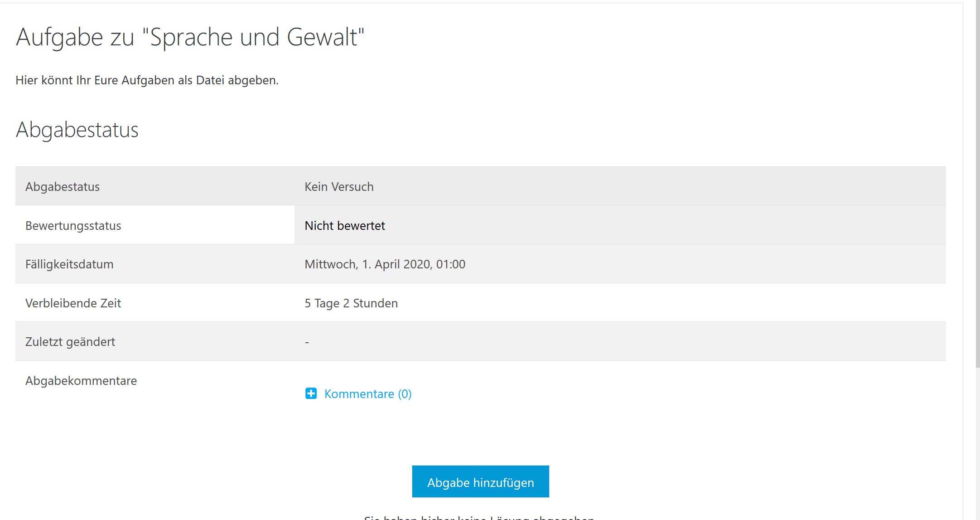Click the 'Nicht bewertet' cell
Viewport: 980px width, 520px height.
click(345, 226)
